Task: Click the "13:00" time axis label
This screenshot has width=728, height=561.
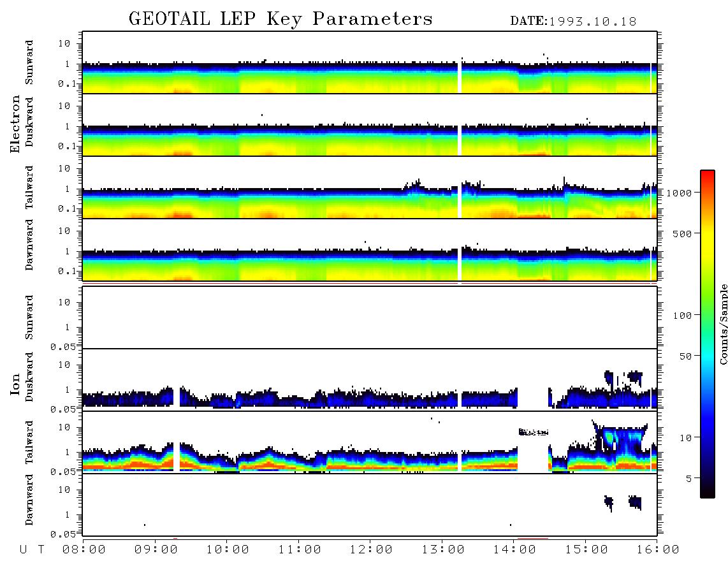Action: [443, 550]
